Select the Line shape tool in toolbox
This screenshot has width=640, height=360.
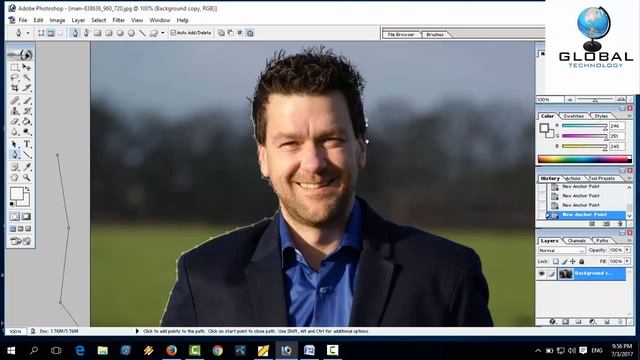[27, 155]
